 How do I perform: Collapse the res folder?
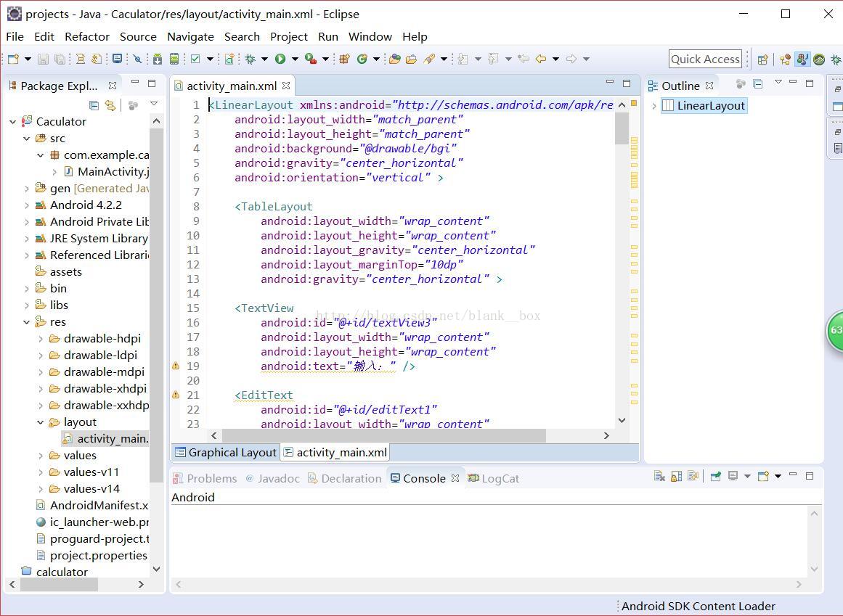[26, 322]
